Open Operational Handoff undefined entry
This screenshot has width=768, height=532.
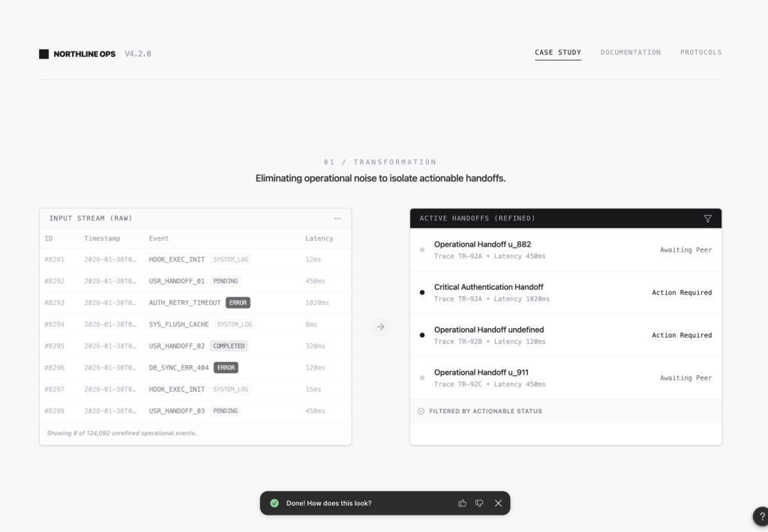click(565, 335)
